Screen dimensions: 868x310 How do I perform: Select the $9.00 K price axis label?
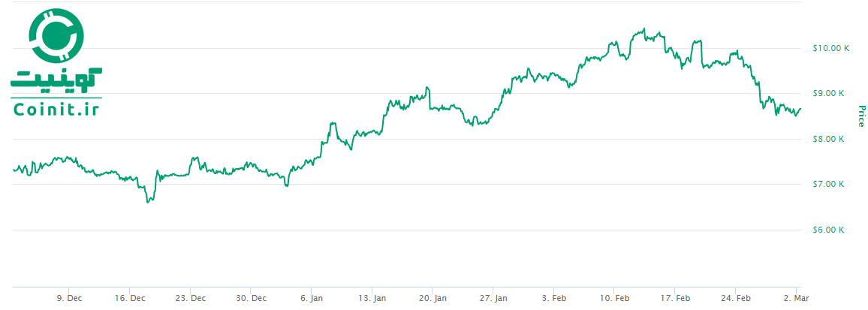click(x=829, y=94)
